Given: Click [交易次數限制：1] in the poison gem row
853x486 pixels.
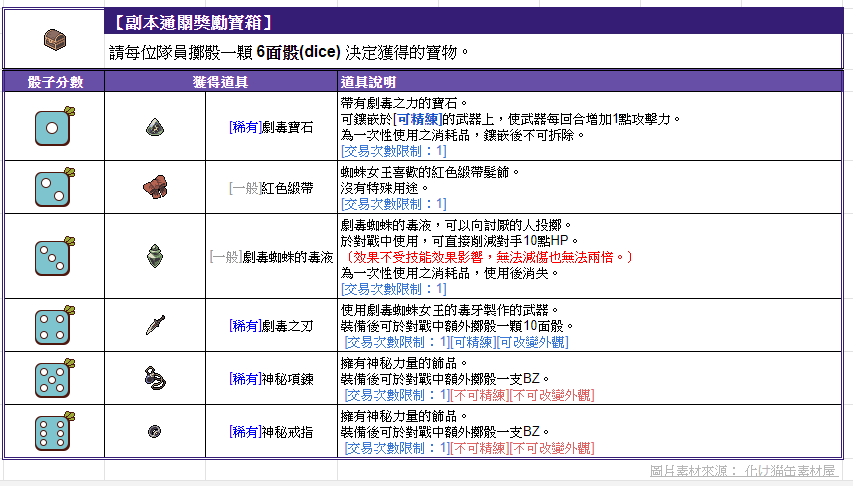Looking at the screenshot, I should click(394, 151).
